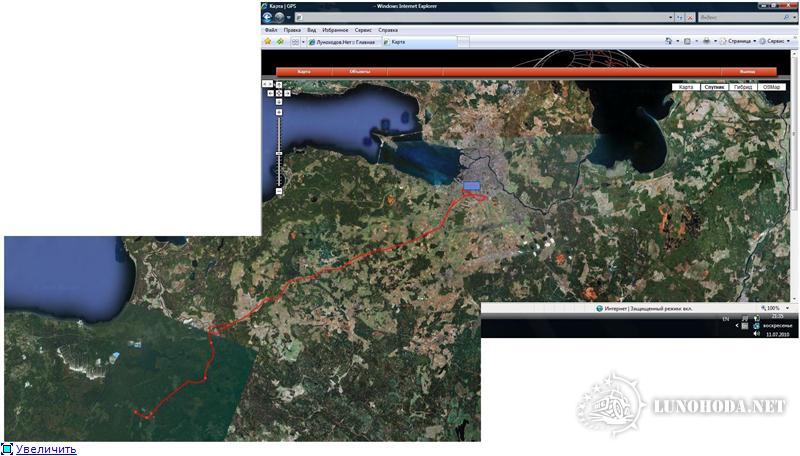The width and height of the screenshot is (800, 456).
Task: Click the blue vehicle marker on map
Action: pos(471,186)
